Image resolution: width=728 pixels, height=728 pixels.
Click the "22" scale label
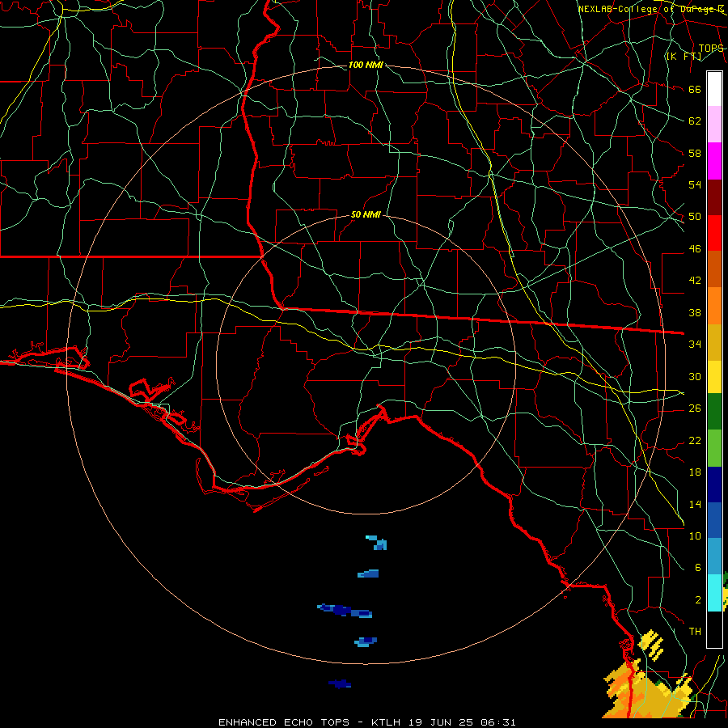(x=695, y=441)
